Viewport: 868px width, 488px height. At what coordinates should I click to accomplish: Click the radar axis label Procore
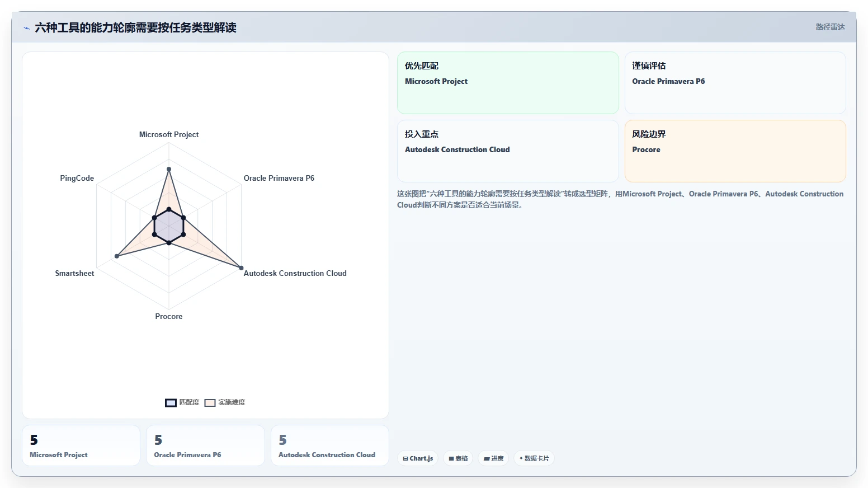[x=169, y=316]
